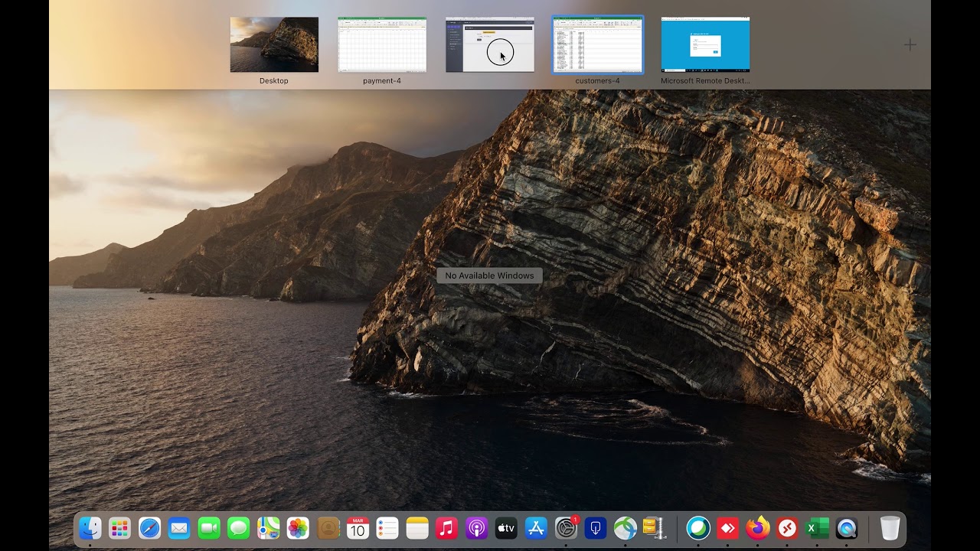Open the Reminders app

(387, 528)
